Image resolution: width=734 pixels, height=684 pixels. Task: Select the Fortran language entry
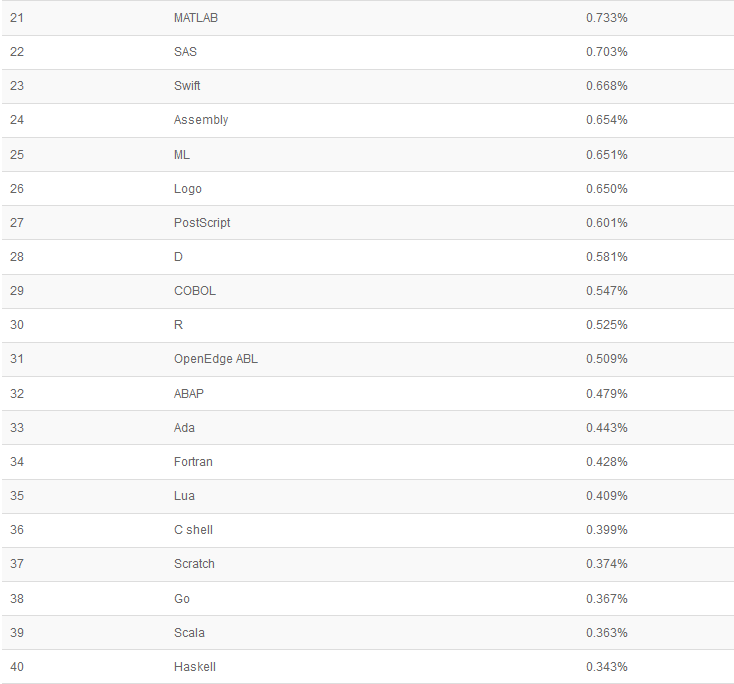[193, 462]
